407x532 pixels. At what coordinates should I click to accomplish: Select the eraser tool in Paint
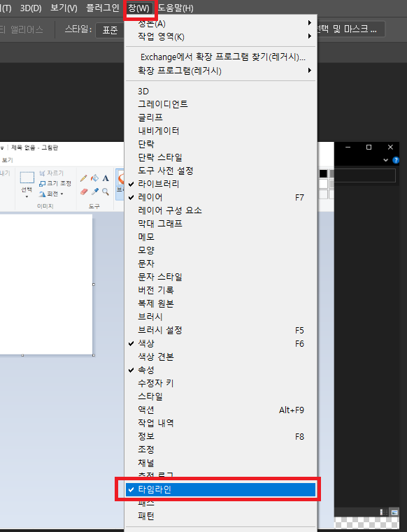(x=83, y=192)
